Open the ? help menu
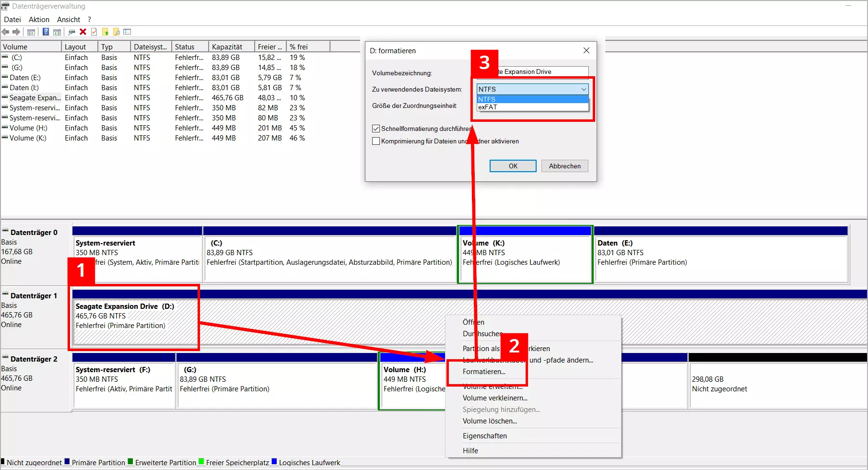868x470 pixels. coord(89,20)
